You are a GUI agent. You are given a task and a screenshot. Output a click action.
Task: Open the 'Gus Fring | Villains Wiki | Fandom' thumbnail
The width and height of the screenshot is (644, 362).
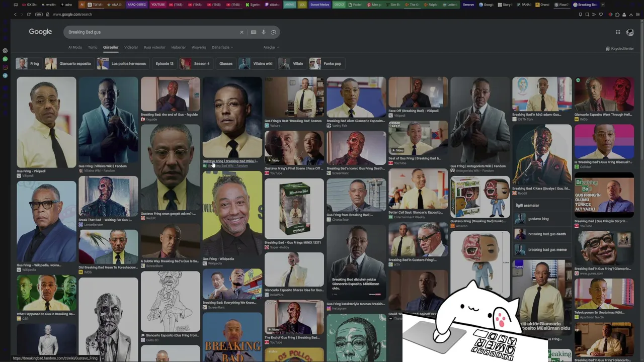108,120
